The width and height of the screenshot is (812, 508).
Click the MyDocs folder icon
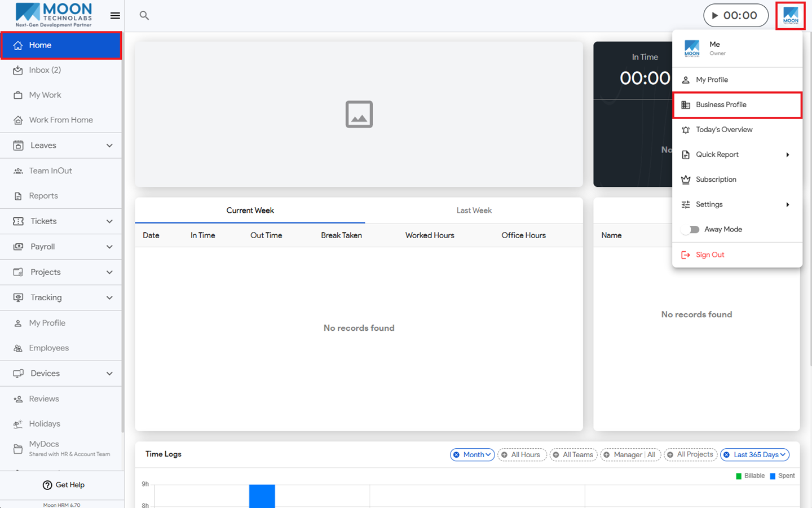coord(18,449)
